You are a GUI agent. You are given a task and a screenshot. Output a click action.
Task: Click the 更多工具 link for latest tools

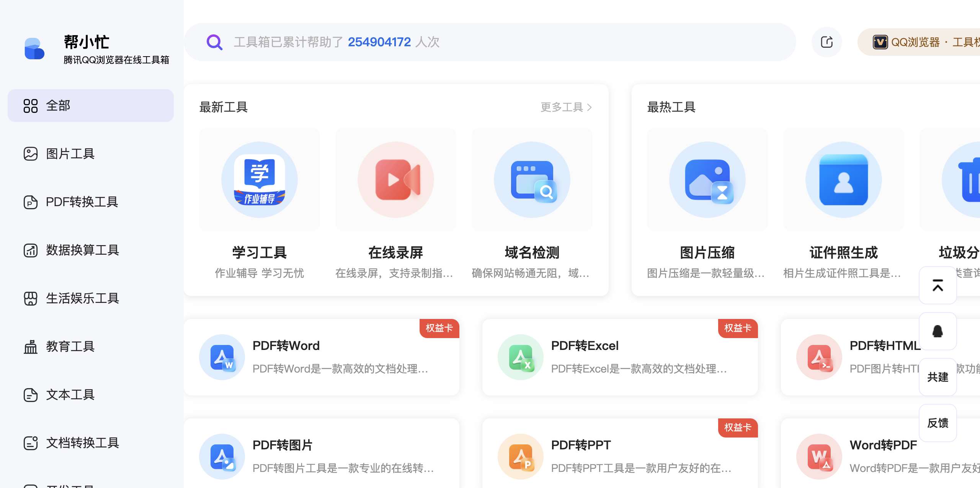[565, 107]
